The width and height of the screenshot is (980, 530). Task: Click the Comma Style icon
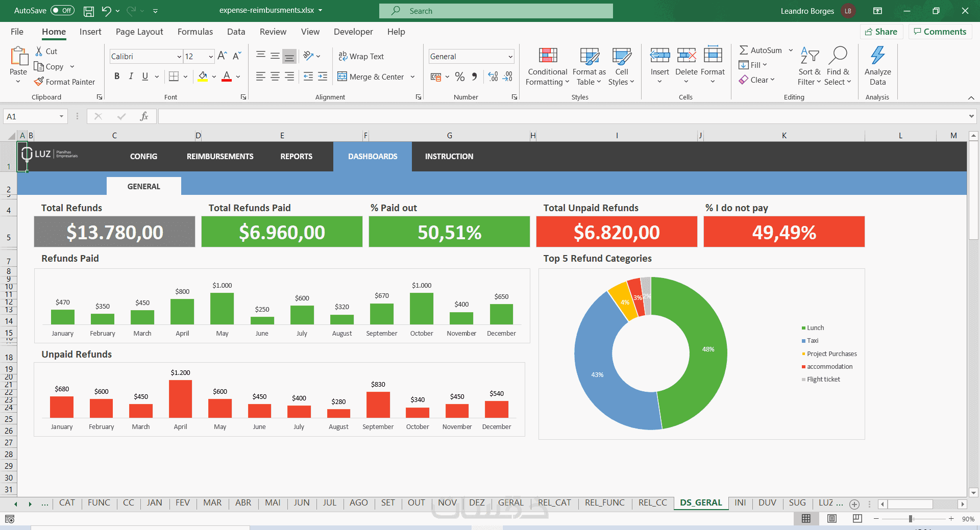475,77
